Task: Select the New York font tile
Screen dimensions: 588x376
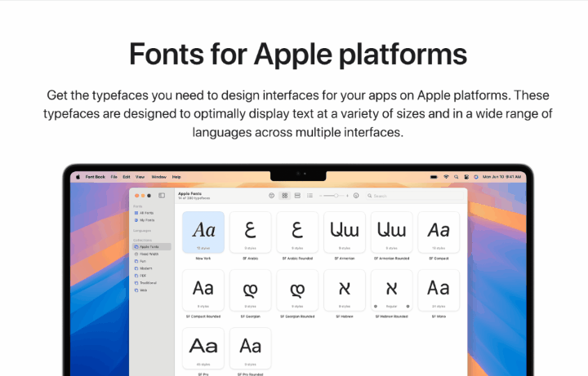Action: coord(203,232)
